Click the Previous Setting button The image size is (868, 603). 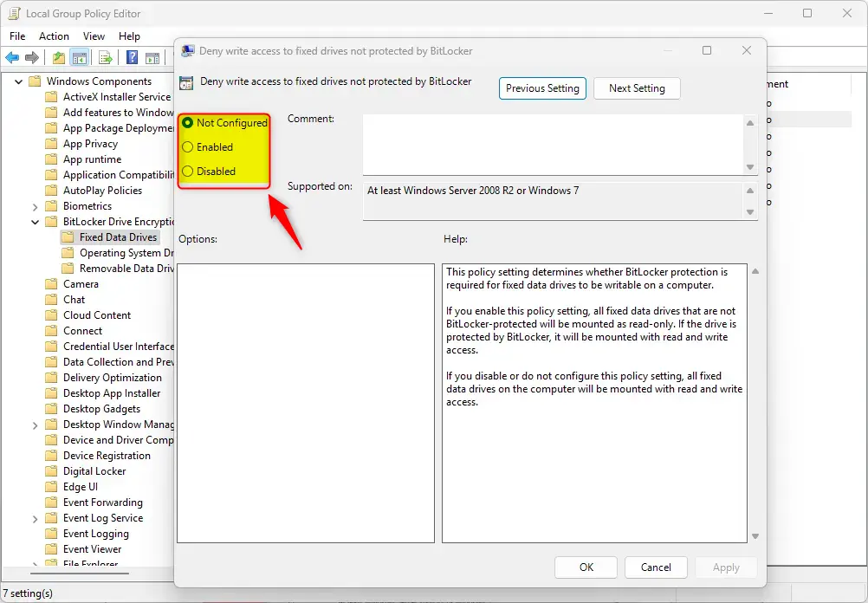coord(542,88)
